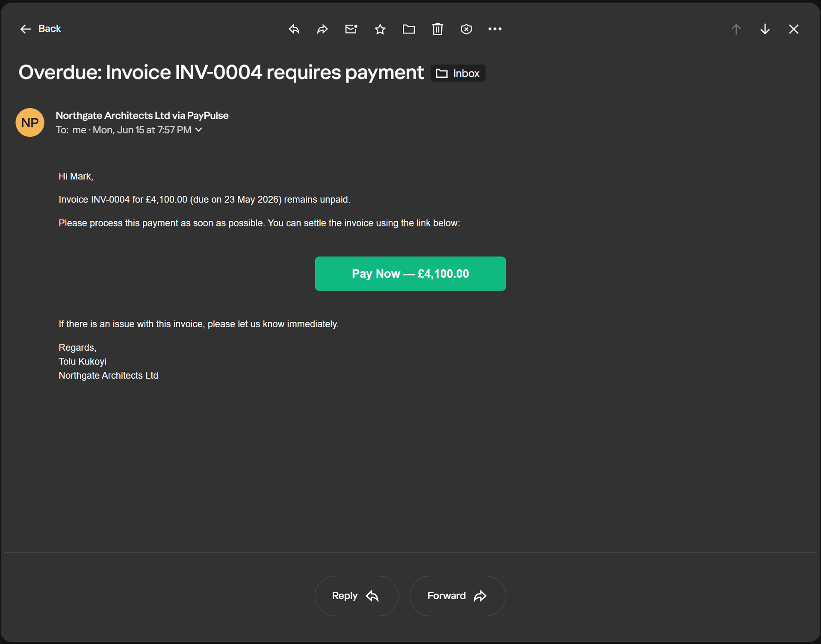
Task: Click the email subject heading
Action: pos(221,72)
